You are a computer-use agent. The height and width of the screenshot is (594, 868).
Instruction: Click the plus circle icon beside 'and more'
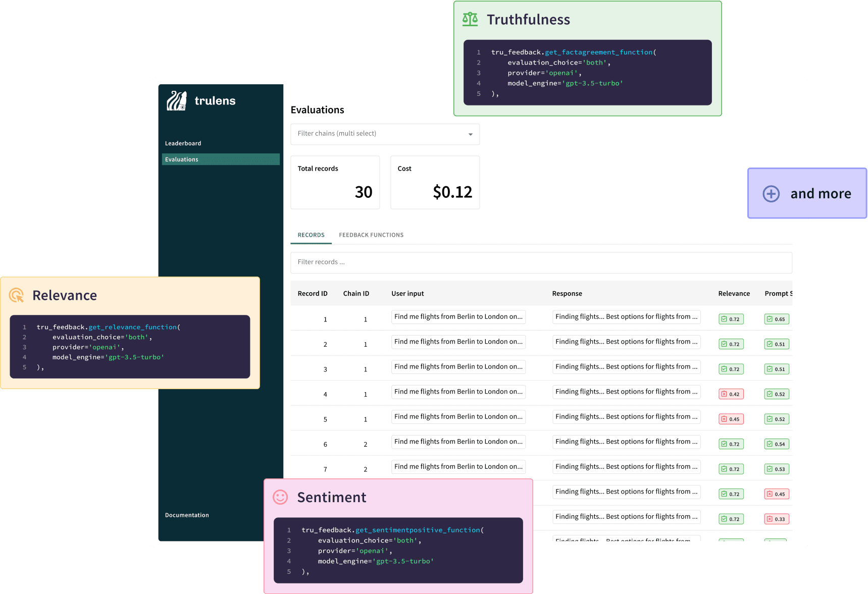(771, 194)
